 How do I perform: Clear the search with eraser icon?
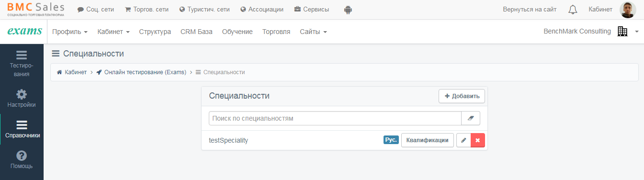pos(470,118)
